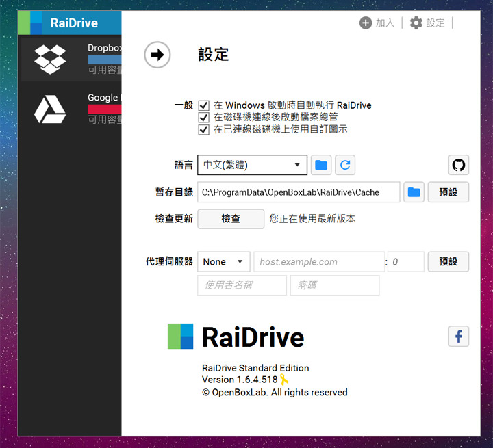Click the 使用者名稱 username field
493x448 pixels.
tap(242, 285)
